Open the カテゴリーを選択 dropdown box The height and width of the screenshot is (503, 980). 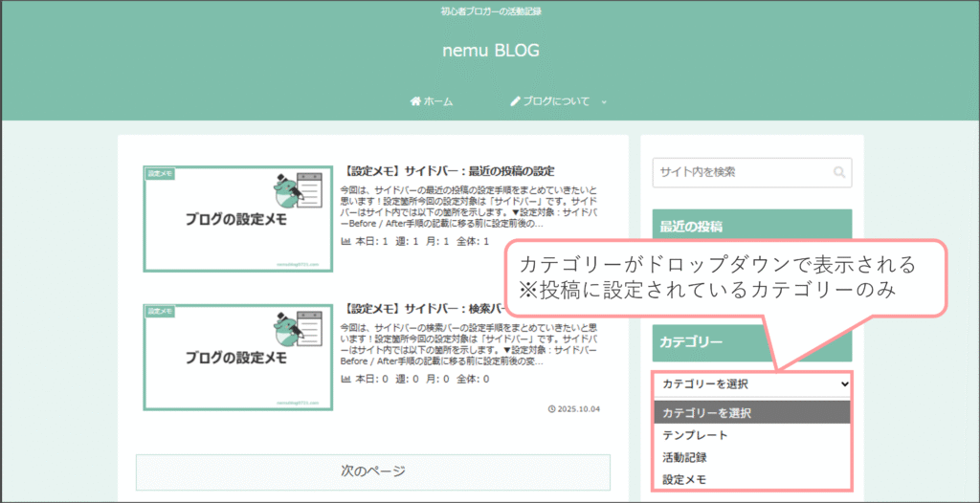tap(751, 383)
